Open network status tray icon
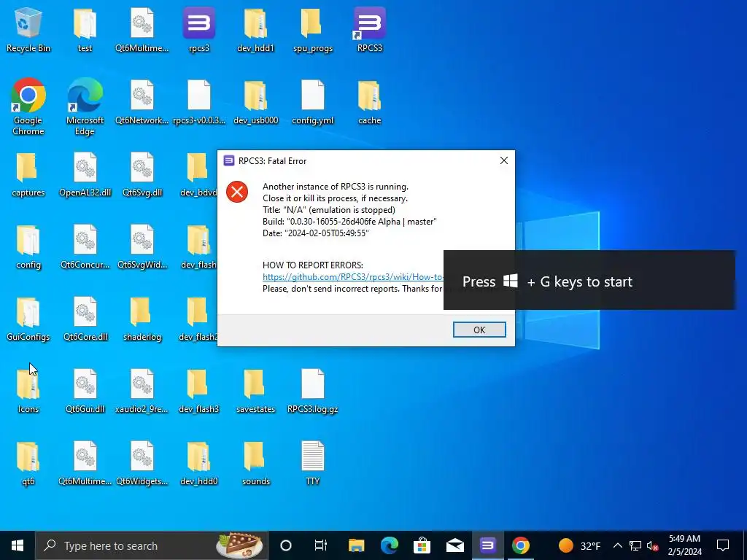This screenshot has width=747, height=560. click(x=635, y=545)
